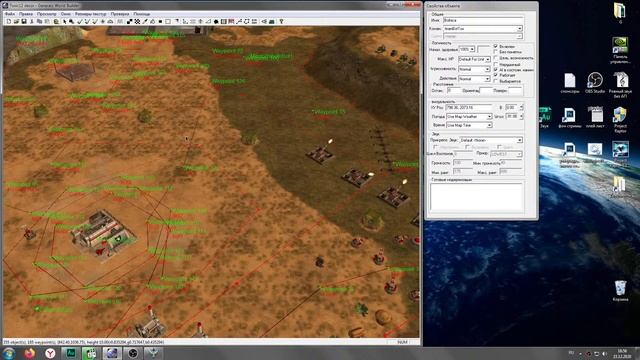Select the diagonal brush tool icon
The width and height of the screenshot is (640, 360).
pyautogui.click(x=144, y=21)
